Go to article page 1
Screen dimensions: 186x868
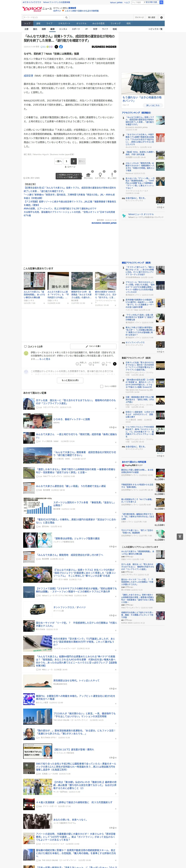pos(66,161)
